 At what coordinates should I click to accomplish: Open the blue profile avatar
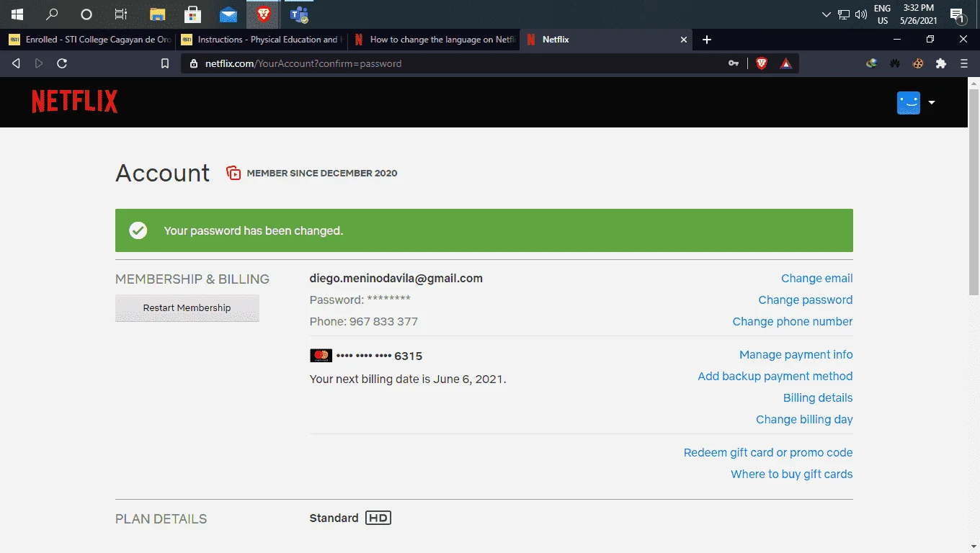909,102
